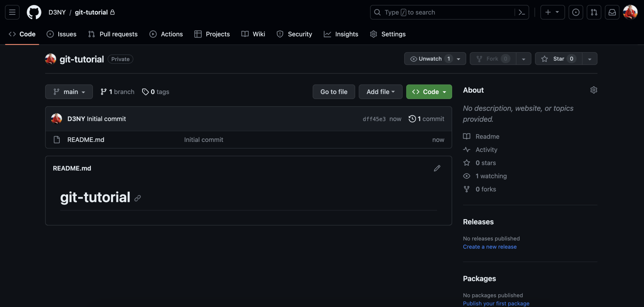Open the pull requests shortcut icon in header
This screenshot has width=644, height=307.
tap(594, 12)
